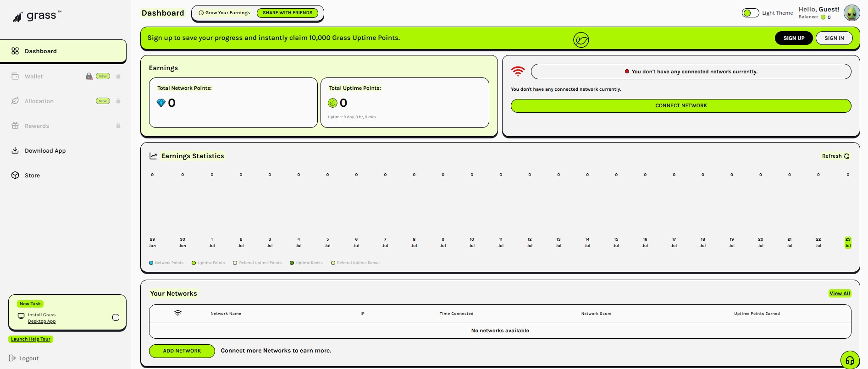
Task: Click the Desktop App link
Action: click(x=42, y=321)
